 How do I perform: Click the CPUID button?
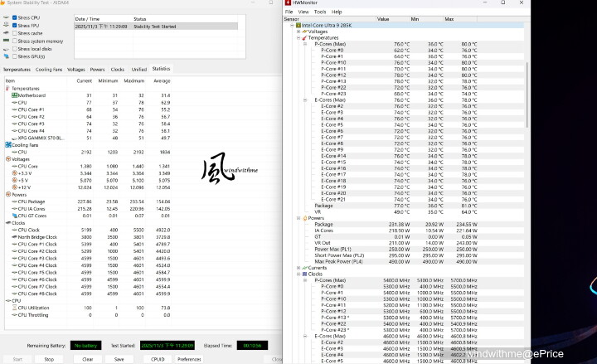(158, 359)
